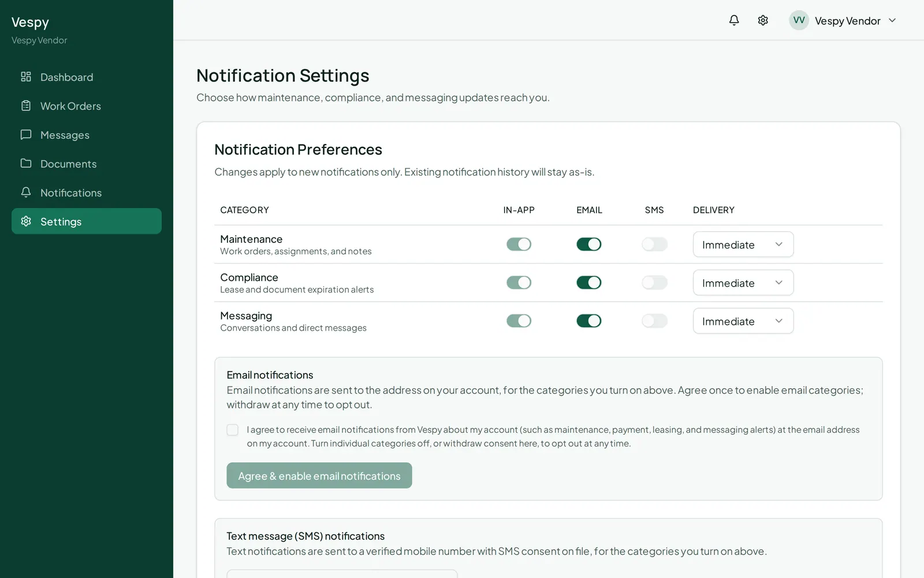Click the SMS mobile number input field
Screen dimensions: 924x578
click(342, 573)
